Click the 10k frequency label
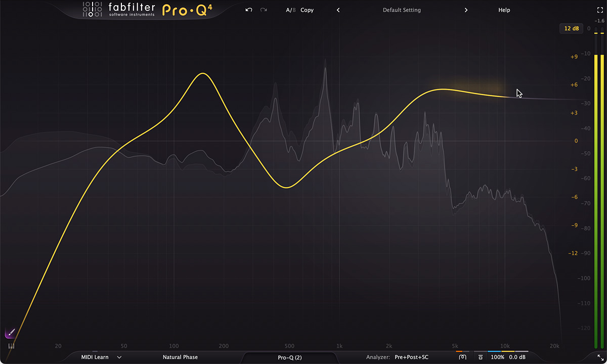This screenshot has width=607, height=364. 505,346
